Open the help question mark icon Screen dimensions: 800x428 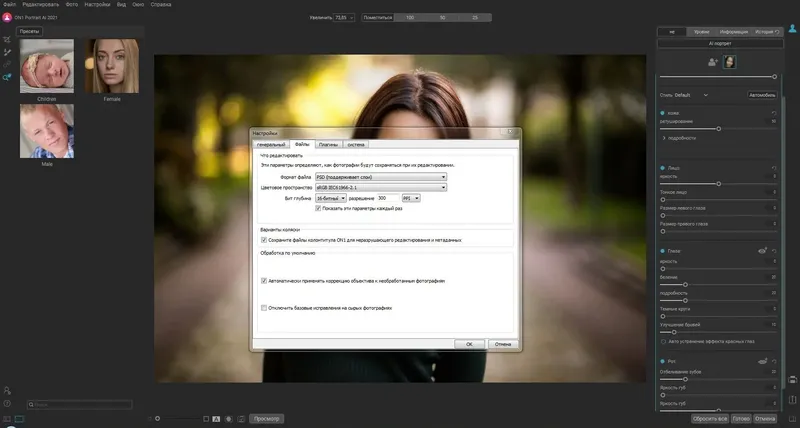click(x=7, y=404)
